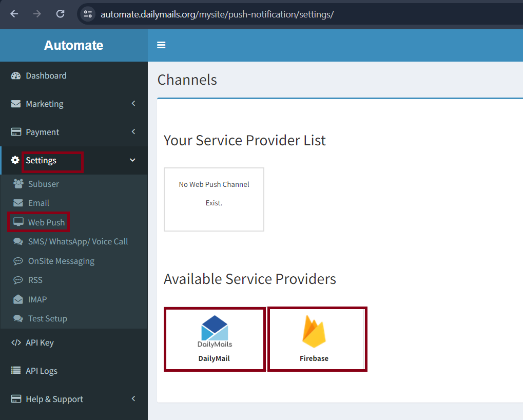This screenshot has height=420, width=523.
Task: Open the API Logs page
Action: click(x=41, y=371)
